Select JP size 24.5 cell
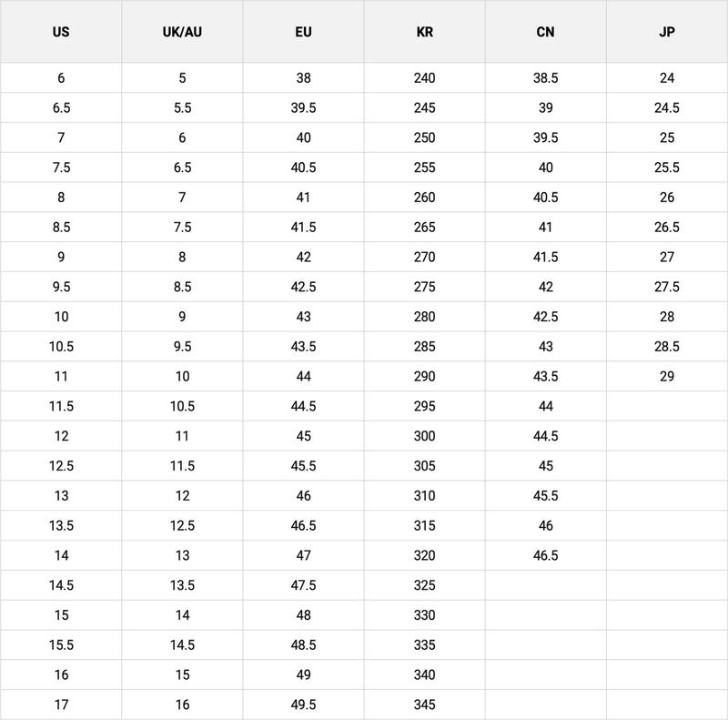This screenshot has width=728, height=720. tap(667, 107)
